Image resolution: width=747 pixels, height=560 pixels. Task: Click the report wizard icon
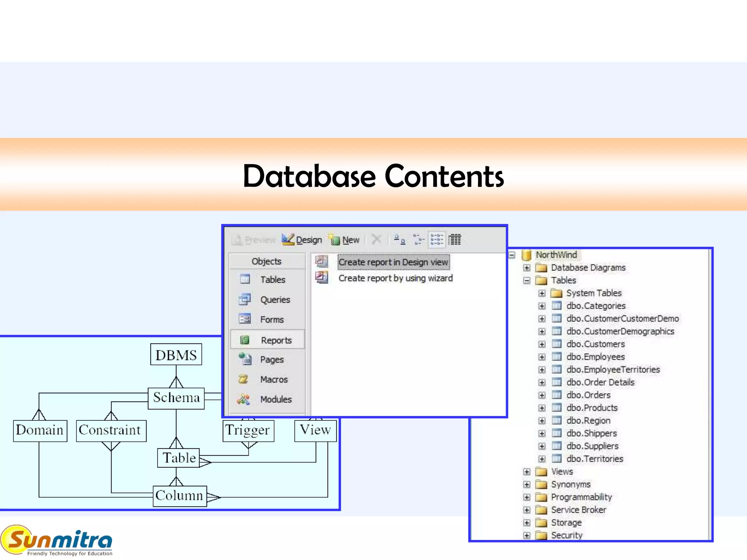click(322, 277)
